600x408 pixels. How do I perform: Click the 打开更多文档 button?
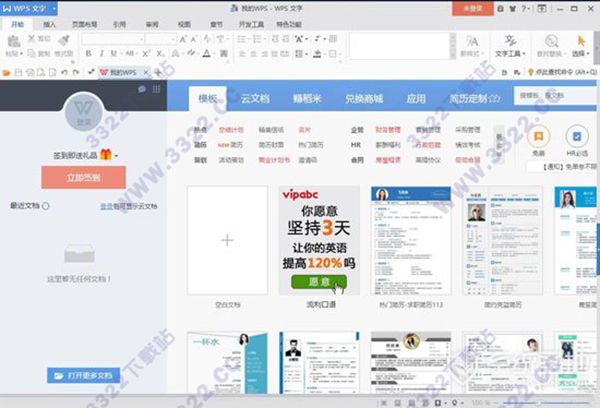point(83,375)
